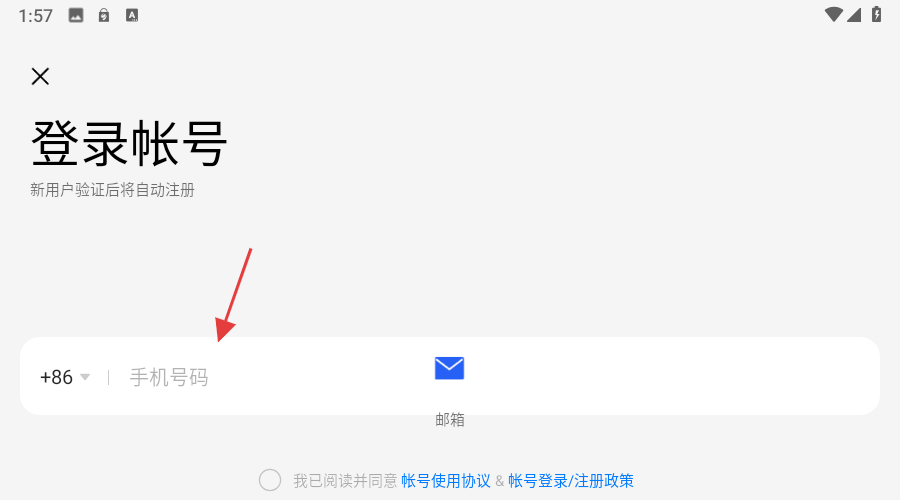Tap the red arrow annotation above the input
The height and width of the screenshot is (500, 900).
coord(234,295)
